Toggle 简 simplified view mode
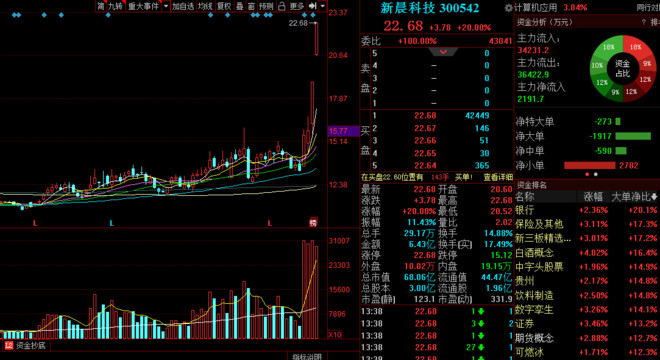The image size is (660, 360). 101,6
